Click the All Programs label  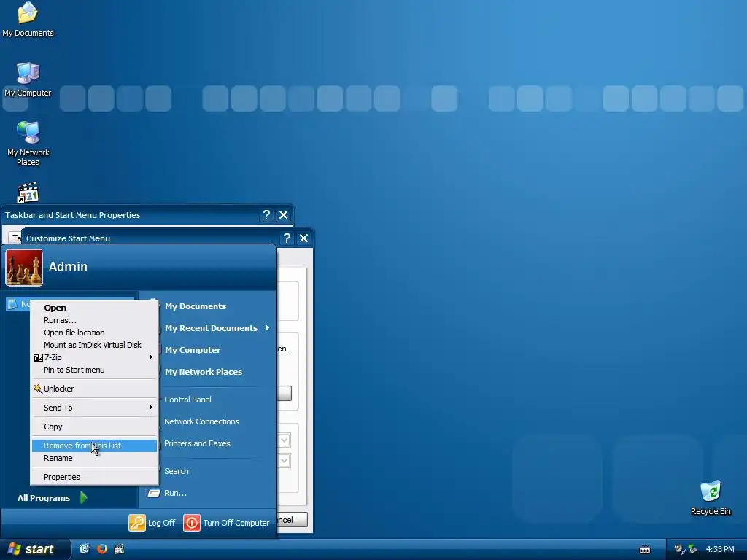[43, 498]
